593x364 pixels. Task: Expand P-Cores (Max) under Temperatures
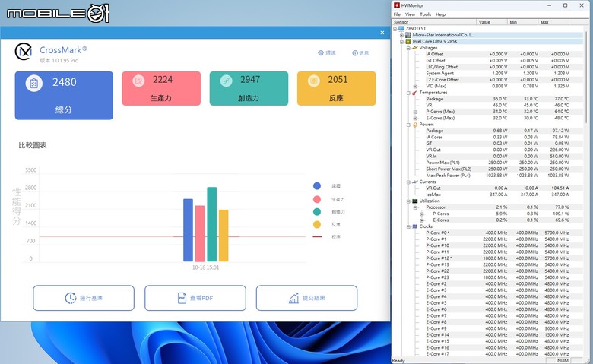coord(415,112)
